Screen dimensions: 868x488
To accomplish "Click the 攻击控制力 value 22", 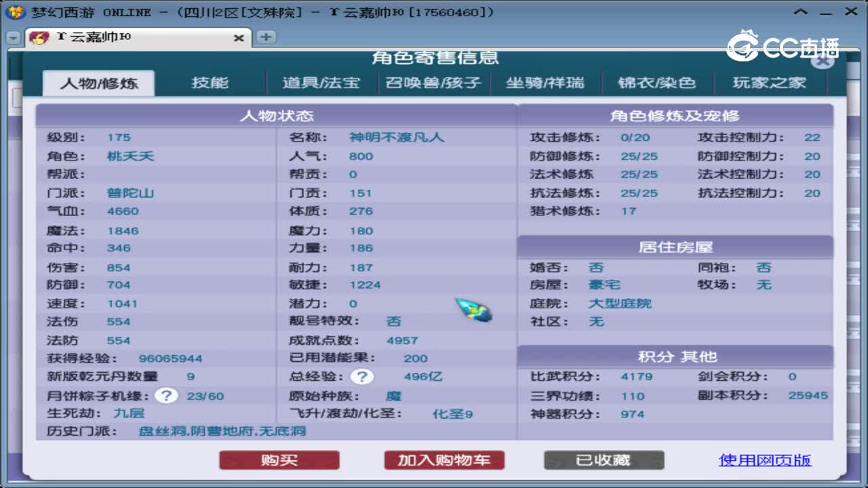I will pos(812,138).
